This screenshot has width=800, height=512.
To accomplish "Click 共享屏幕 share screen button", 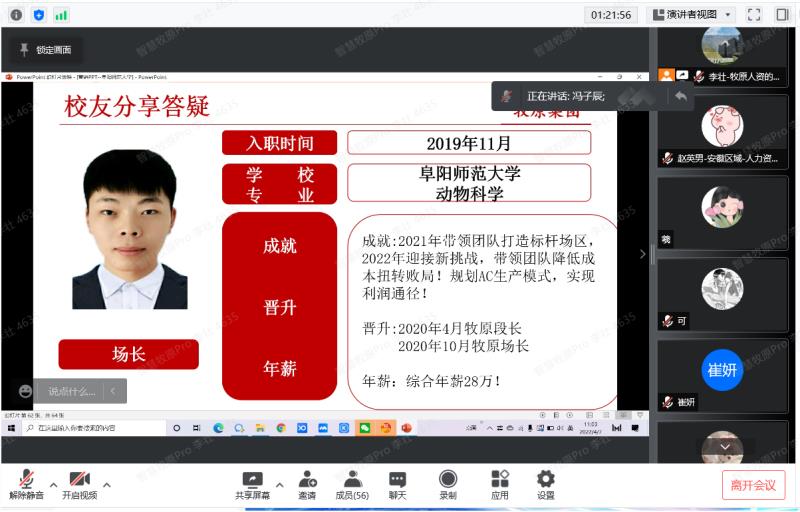I will pos(252,484).
